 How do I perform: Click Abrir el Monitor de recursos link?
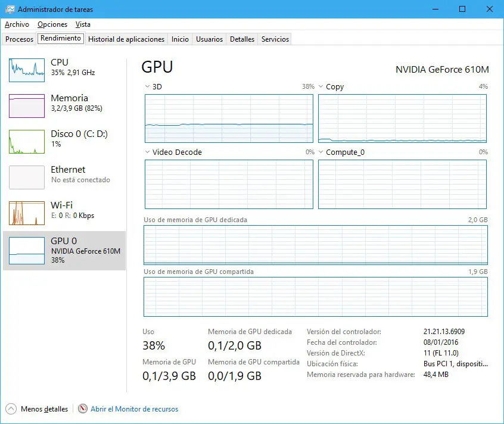point(134,409)
